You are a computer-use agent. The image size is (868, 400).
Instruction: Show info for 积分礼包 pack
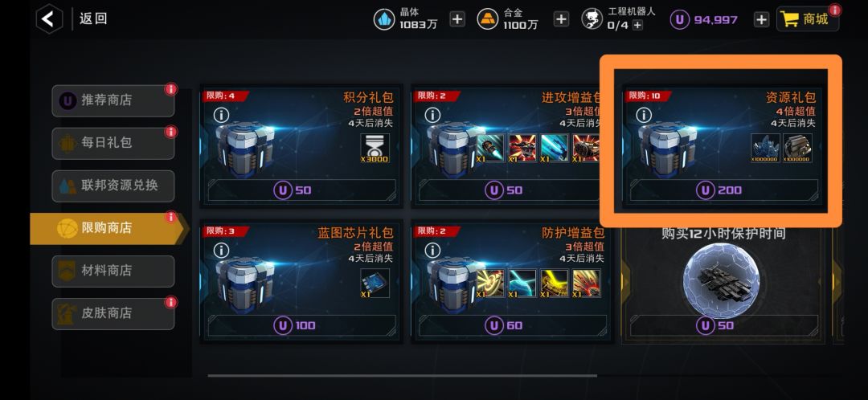click(221, 115)
